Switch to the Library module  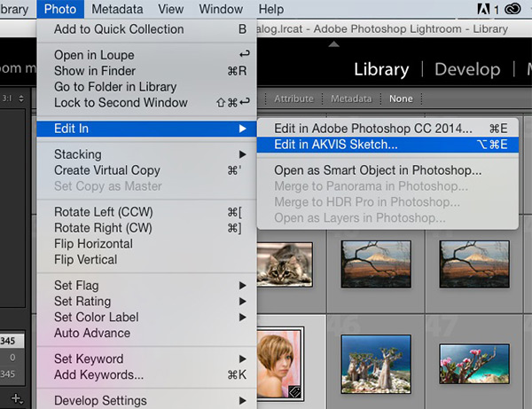pos(381,69)
